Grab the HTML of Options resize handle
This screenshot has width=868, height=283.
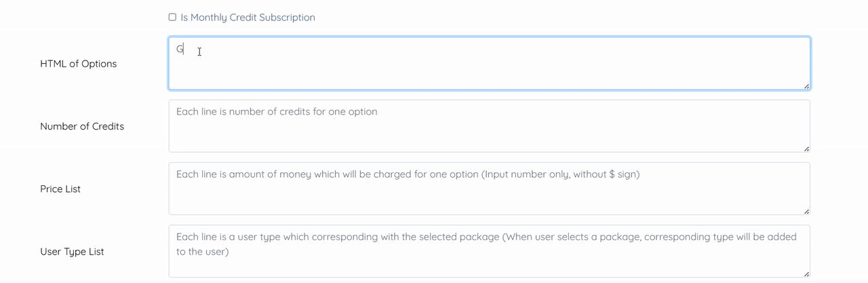tap(806, 86)
